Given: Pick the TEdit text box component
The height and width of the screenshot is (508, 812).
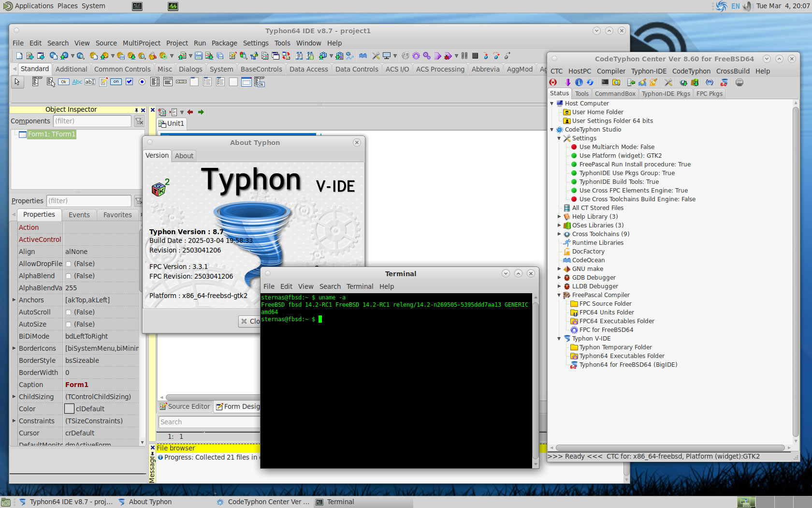Looking at the screenshot, I should click(x=90, y=82).
